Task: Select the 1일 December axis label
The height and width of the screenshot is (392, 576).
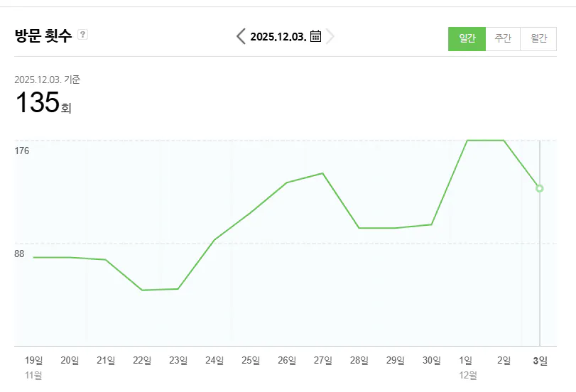Action: pos(467,360)
